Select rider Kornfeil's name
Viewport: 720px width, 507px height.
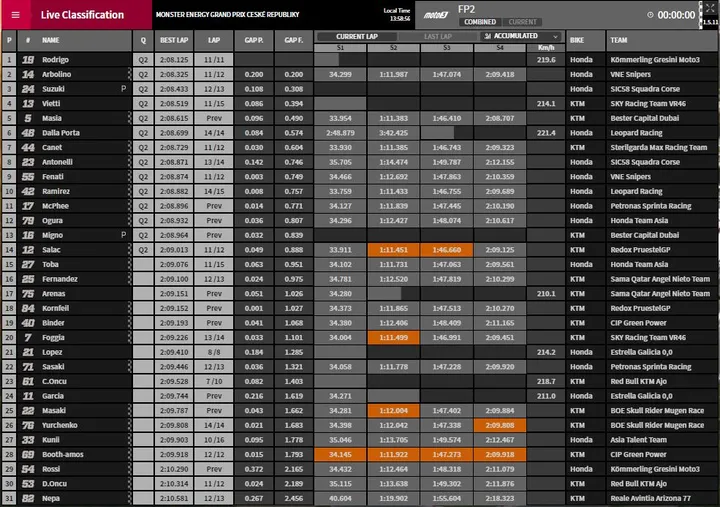56,308
